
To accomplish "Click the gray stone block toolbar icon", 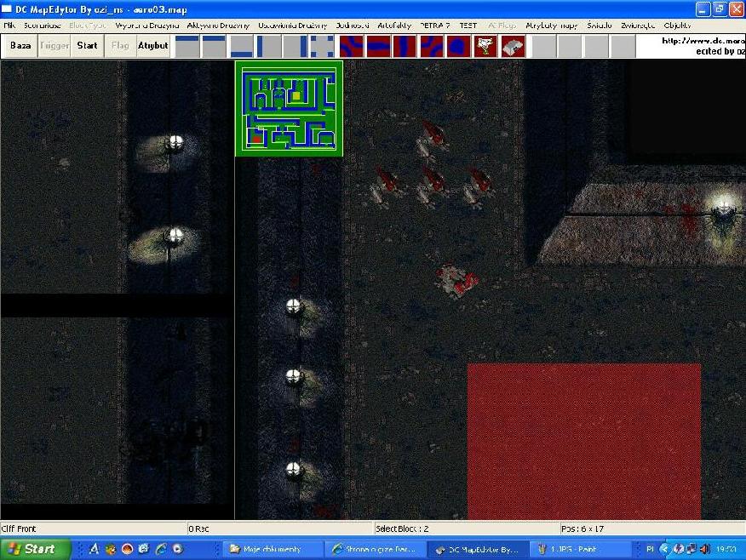I will 513,46.
